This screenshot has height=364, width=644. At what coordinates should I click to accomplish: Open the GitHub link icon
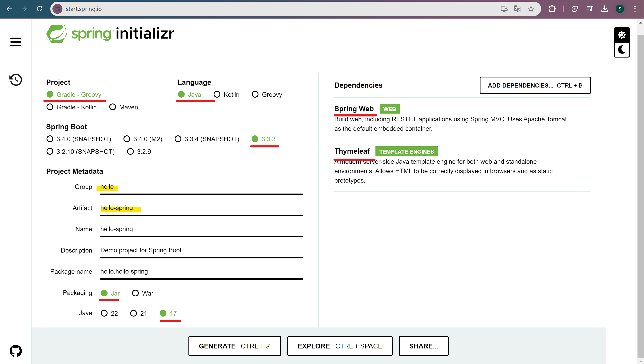tap(16, 351)
